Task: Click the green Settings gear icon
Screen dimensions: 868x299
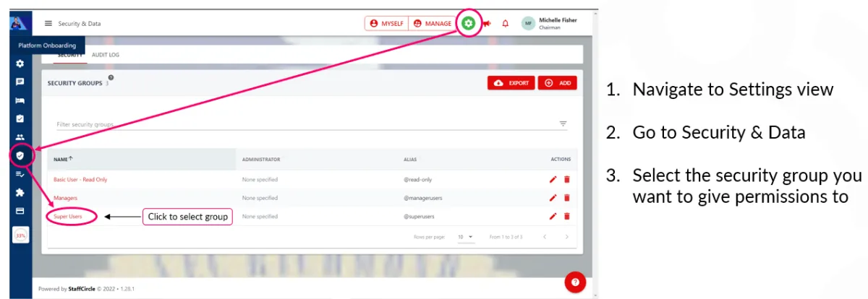Action: pos(469,23)
